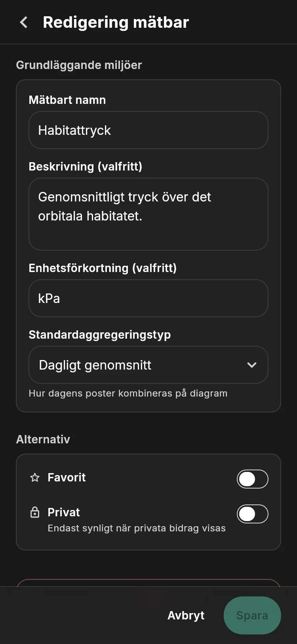Click the kPa unit abbreviation field
The height and width of the screenshot is (644, 297).
click(148, 298)
